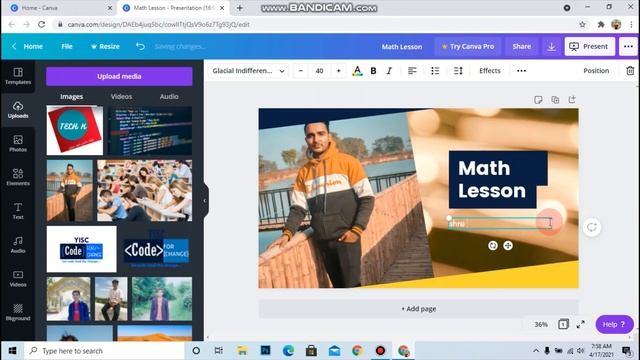The image size is (640, 360).
Task: Change text alignment
Action: 412,71
